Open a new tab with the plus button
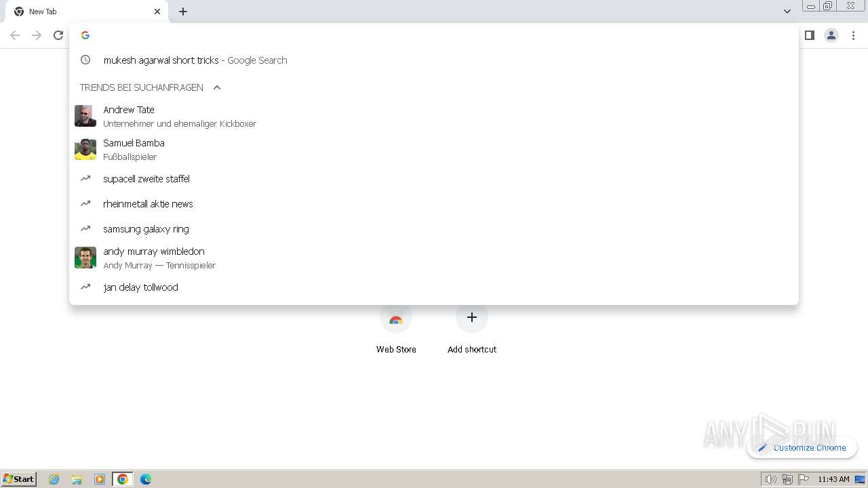Image resolution: width=868 pixels, height=488 pixels. click(183, 12)
